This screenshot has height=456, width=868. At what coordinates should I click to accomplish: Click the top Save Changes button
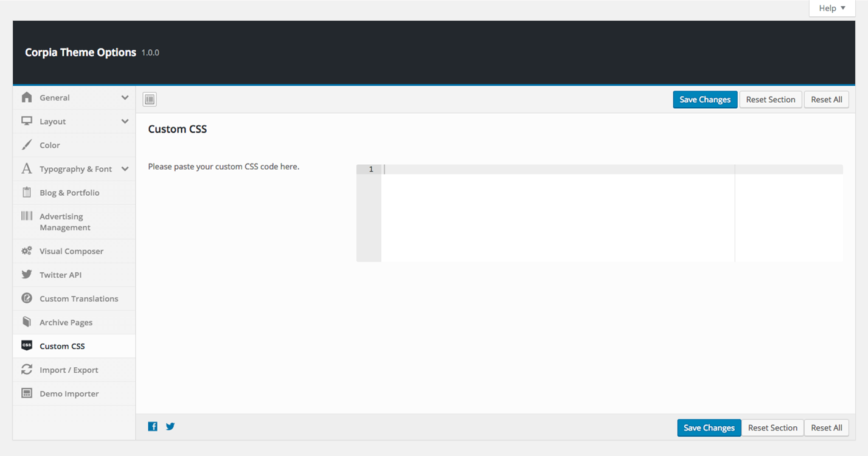(x=704, y=100)
